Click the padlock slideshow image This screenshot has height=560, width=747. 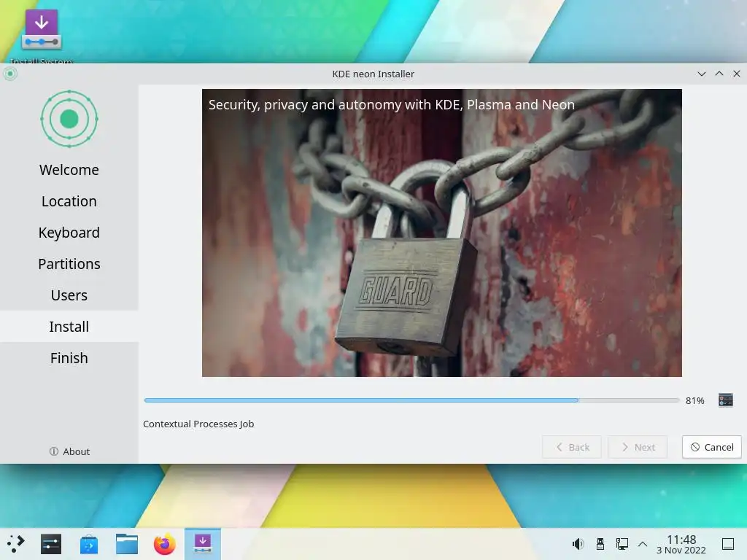point(441,233)
